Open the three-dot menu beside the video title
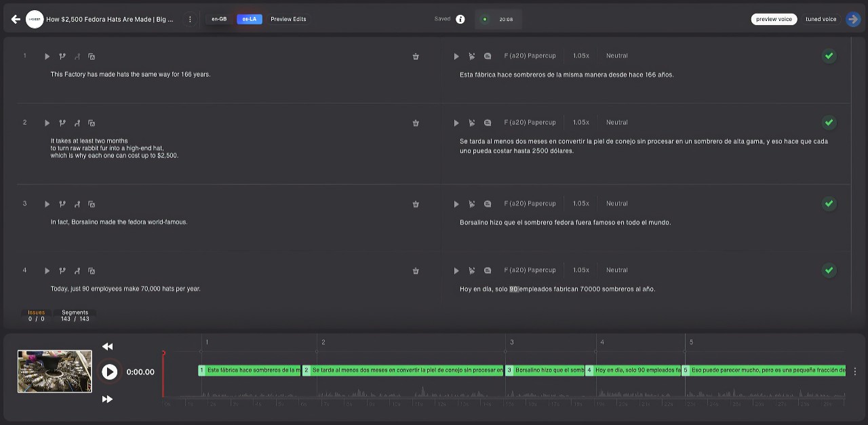The height and width of the screenshot is (425, 868). click(x=190, y=20)
